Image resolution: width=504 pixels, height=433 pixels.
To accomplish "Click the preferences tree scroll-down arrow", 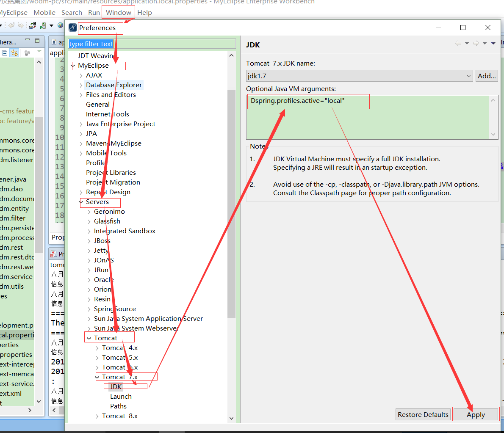I will (x=231, y=418).
